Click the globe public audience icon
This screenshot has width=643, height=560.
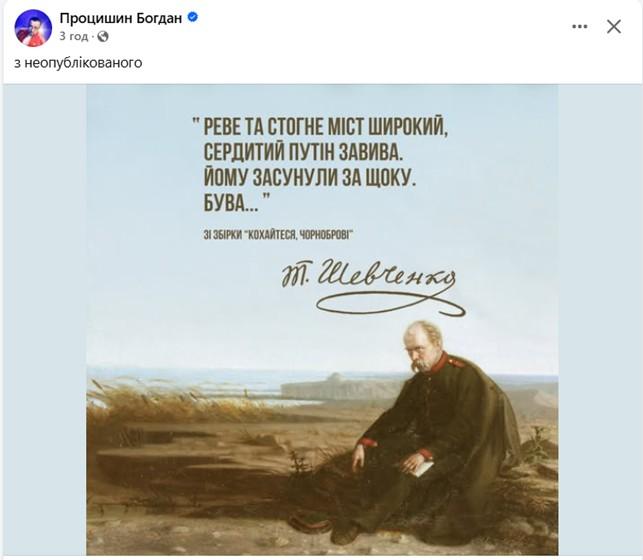(103, 37)
